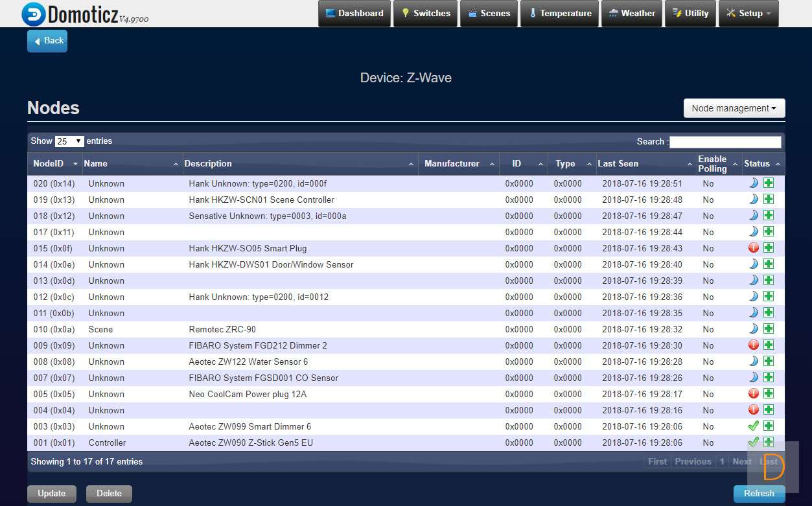Go to the Temperature tab
This screenshot has height=506, width=812.
(x=559, y=14)
